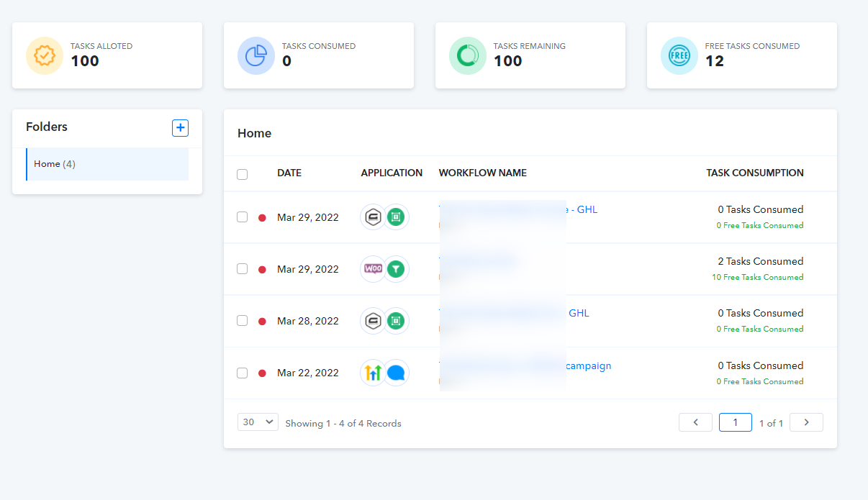
Task: Click the Free Tasks Consumed value 12
Action: pos(715,61)
